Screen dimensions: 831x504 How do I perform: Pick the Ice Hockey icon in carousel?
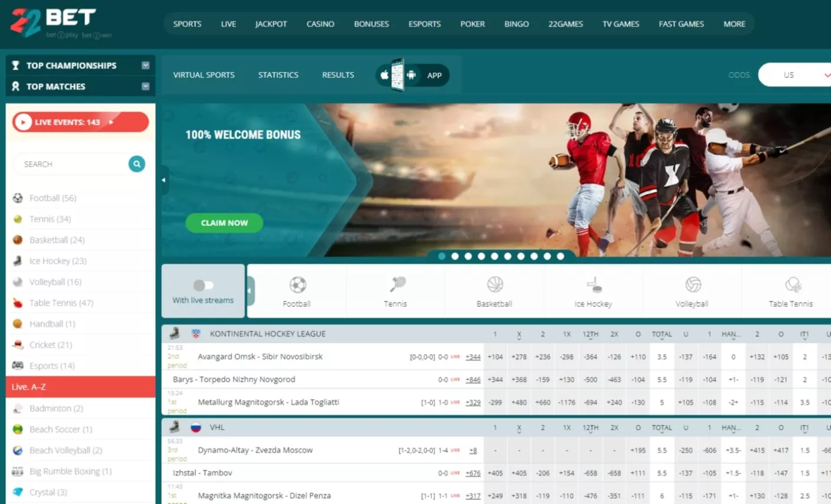[594, 286]
